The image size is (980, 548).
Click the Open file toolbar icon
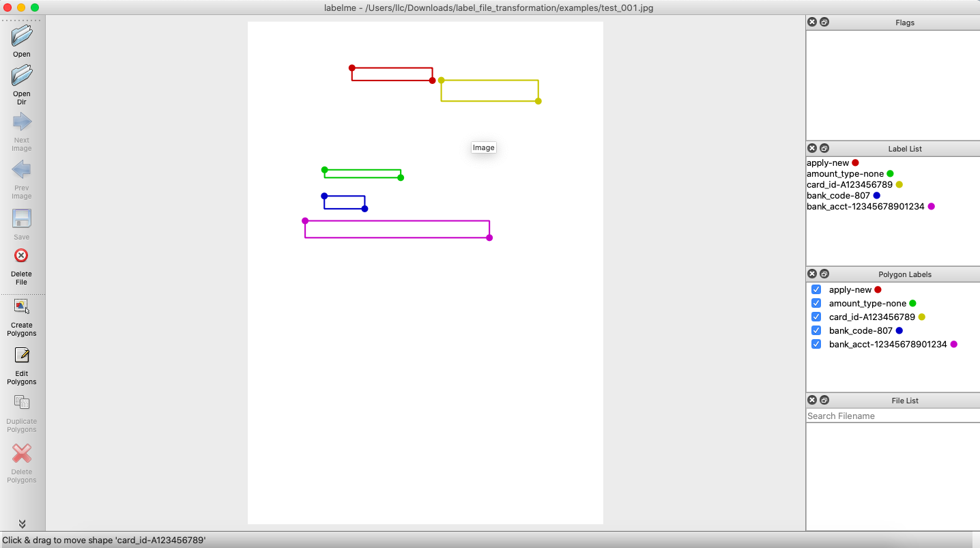(21, 35)
